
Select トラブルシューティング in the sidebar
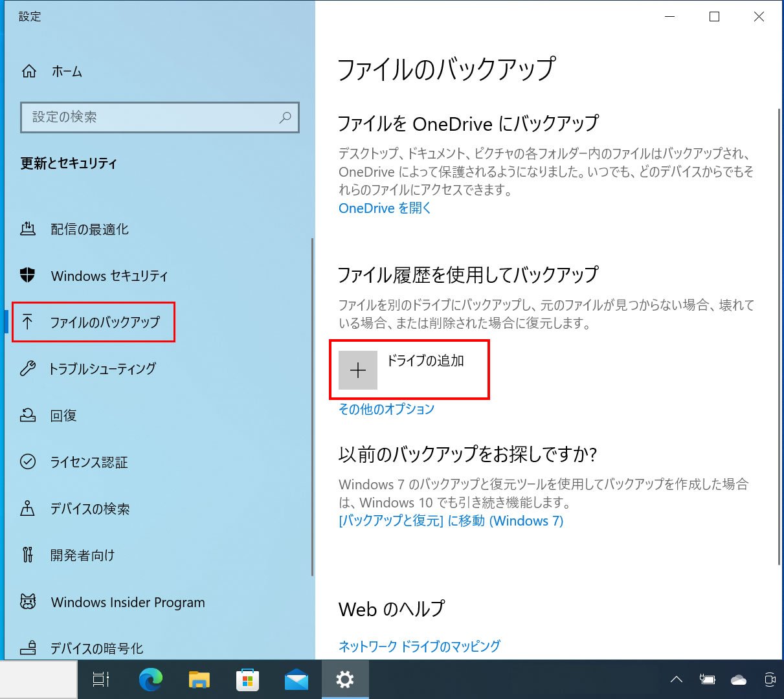(x=103, y=368)
